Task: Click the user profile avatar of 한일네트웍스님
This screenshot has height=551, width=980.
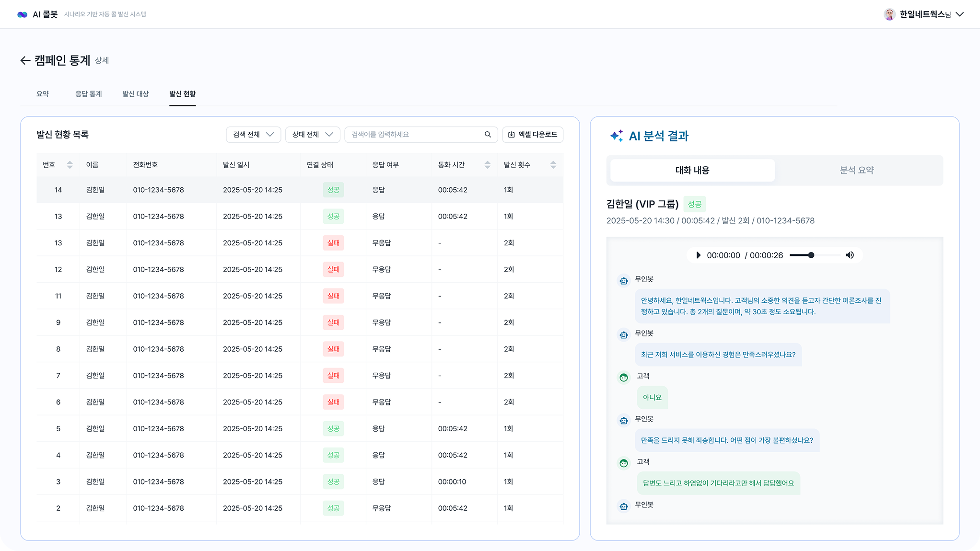Action: (x=890, y=14)
